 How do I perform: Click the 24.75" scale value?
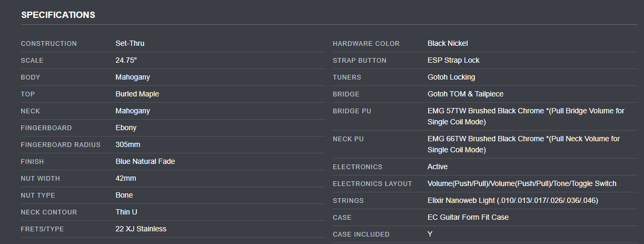(x=126, y=60)
